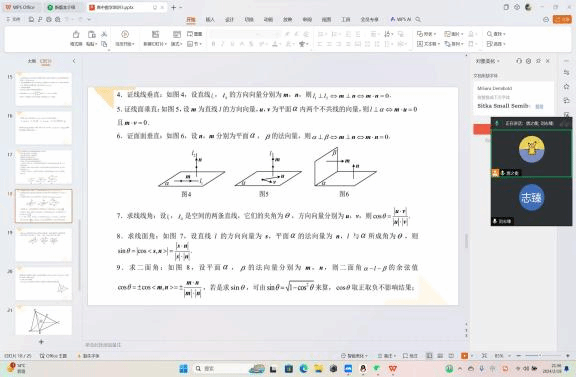Toggle reading view button in status bar

tap(451, 356)
